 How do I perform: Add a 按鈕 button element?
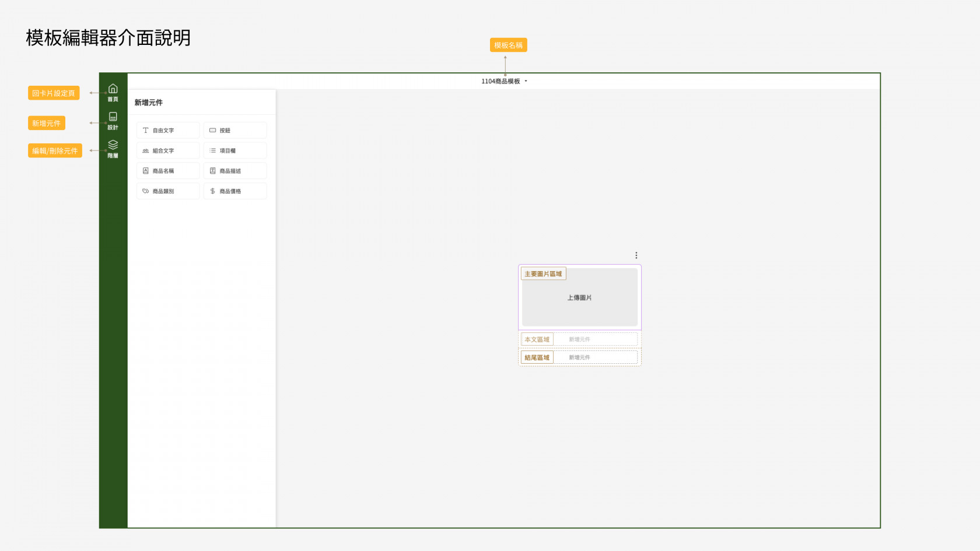click(x=235, y=131)
